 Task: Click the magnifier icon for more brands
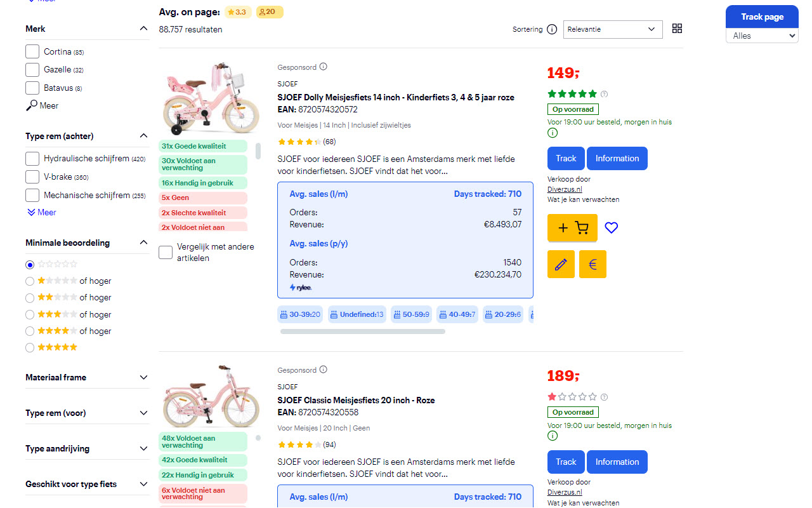tap(32, 105)
